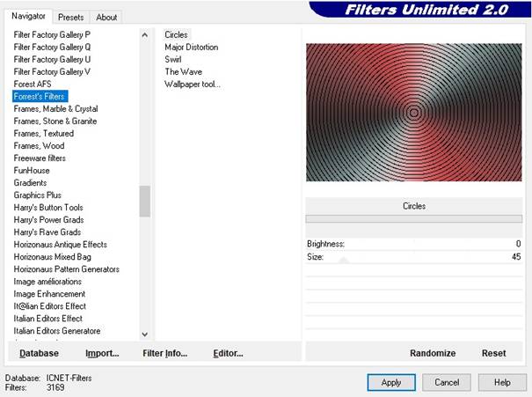The image size is (532, 397).
Task: Open the Presets tab
Action: 70,17
